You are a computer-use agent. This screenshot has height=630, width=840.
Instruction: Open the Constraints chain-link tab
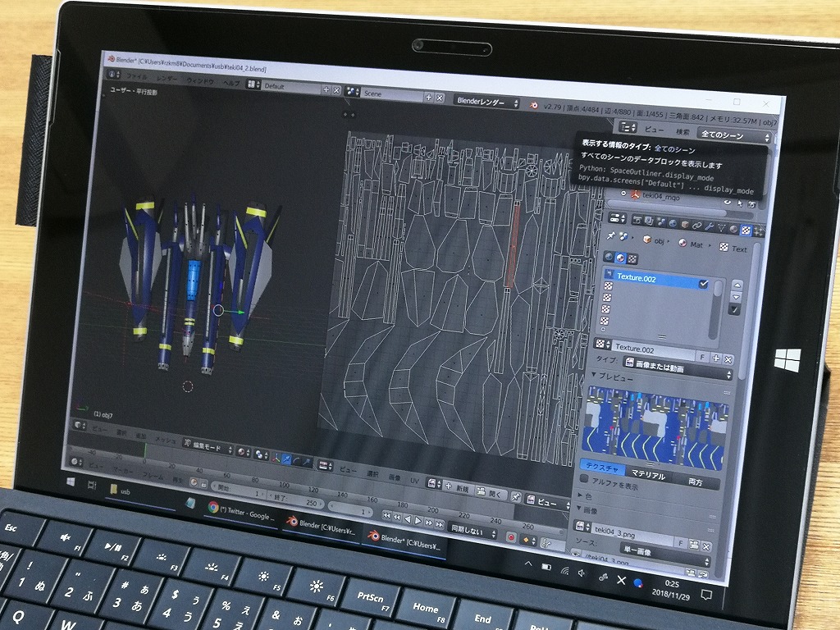pyautogui.click(x=697, y=226)
